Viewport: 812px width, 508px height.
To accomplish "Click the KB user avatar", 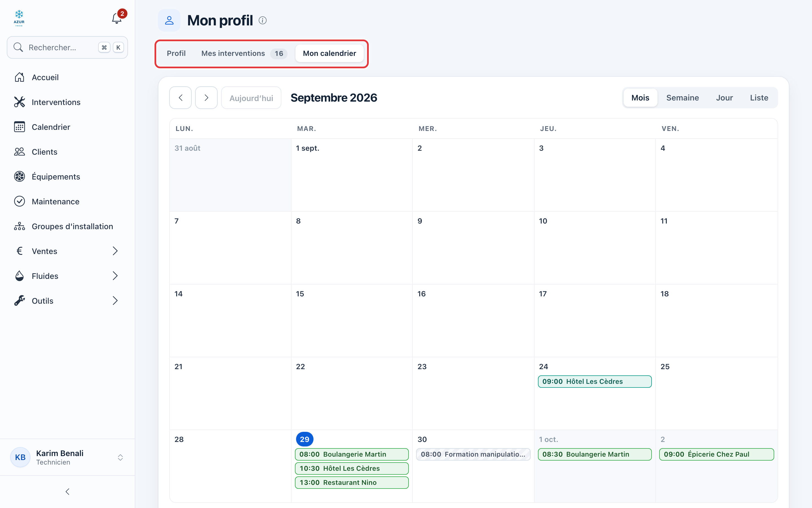I will point(21,457).
